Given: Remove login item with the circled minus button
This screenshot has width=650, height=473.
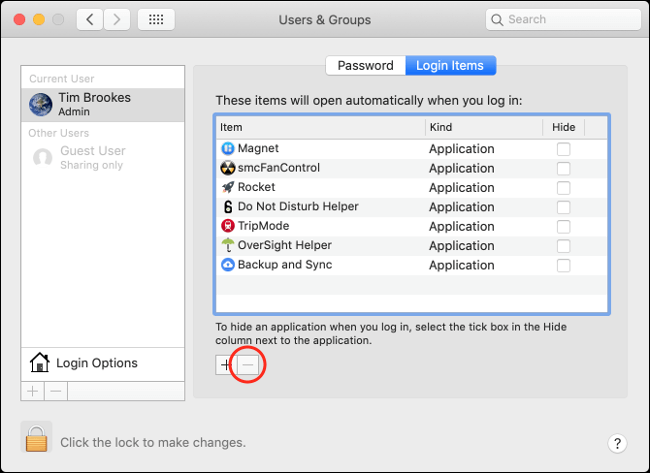Looking at the screenshot, I should (x=248, y=365).
